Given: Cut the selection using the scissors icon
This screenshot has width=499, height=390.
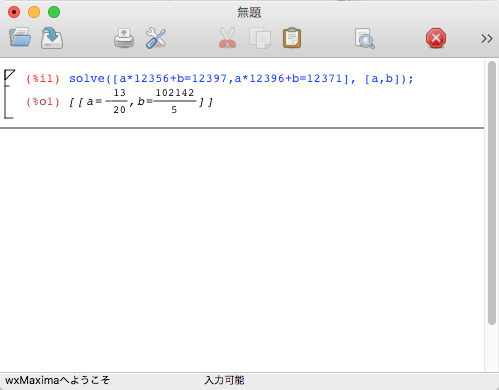Looking at the screenshot, I should click(228, 38).
